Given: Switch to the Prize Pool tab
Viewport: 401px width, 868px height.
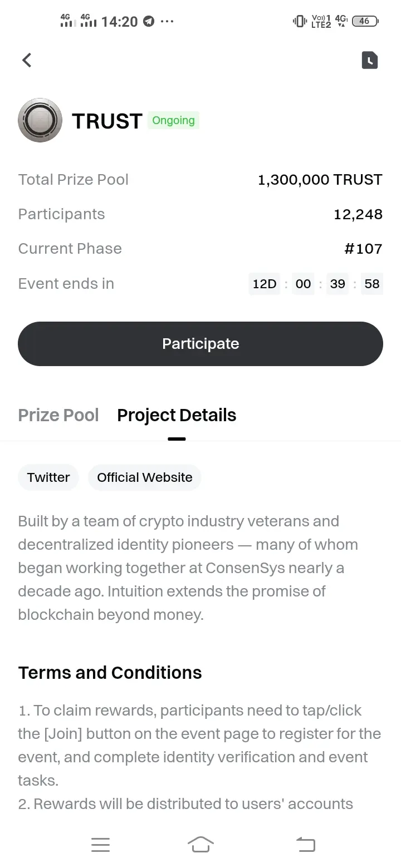Looking at the screenshot, I should 58,415.
